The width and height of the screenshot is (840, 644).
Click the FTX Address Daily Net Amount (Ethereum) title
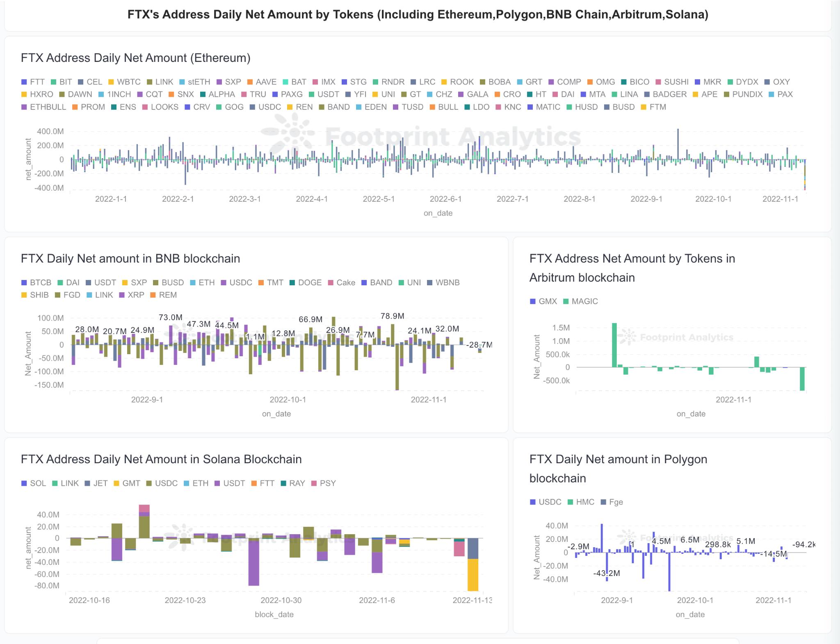(x=136, y=58)
